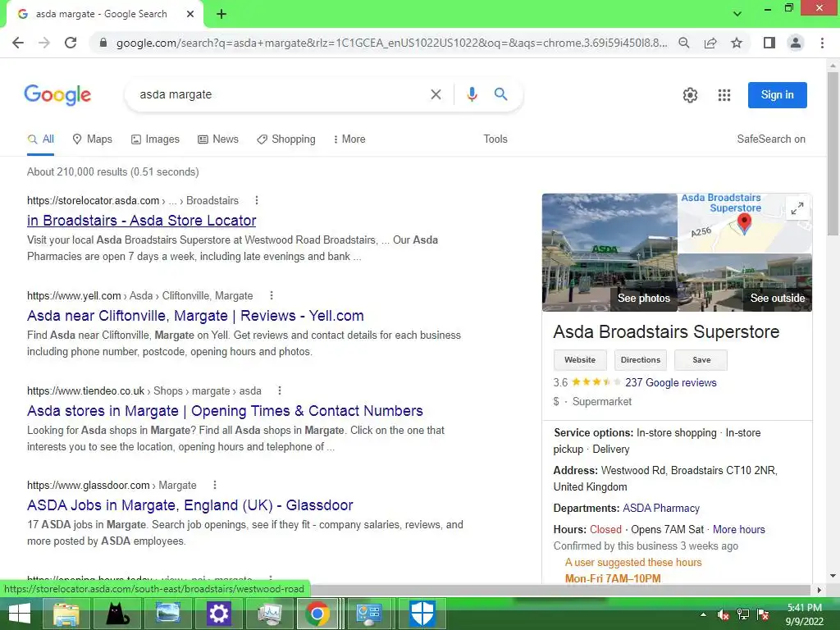Open Asda stores in Margate result

[225, 411]
